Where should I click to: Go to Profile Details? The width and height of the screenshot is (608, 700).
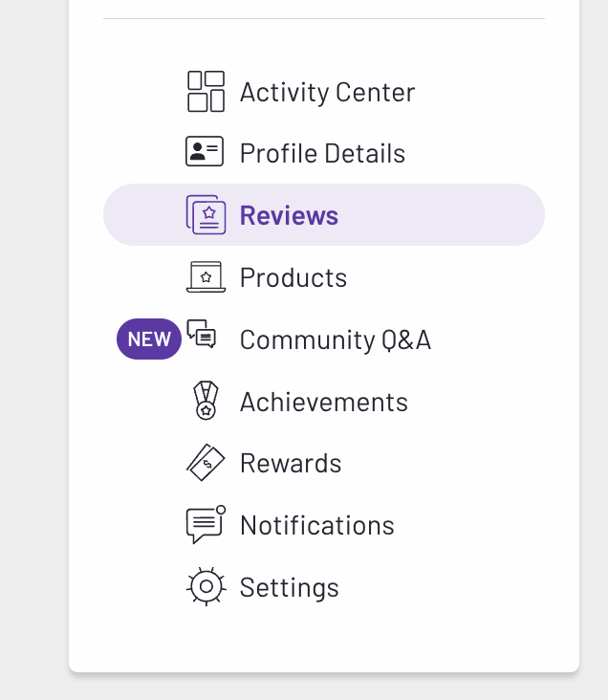(x=322, y=154)
